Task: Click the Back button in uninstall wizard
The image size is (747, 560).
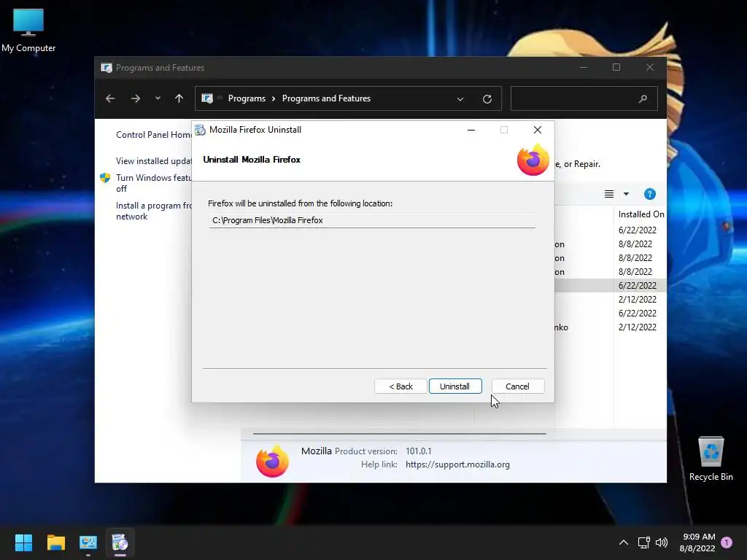Action: (400, 386)
